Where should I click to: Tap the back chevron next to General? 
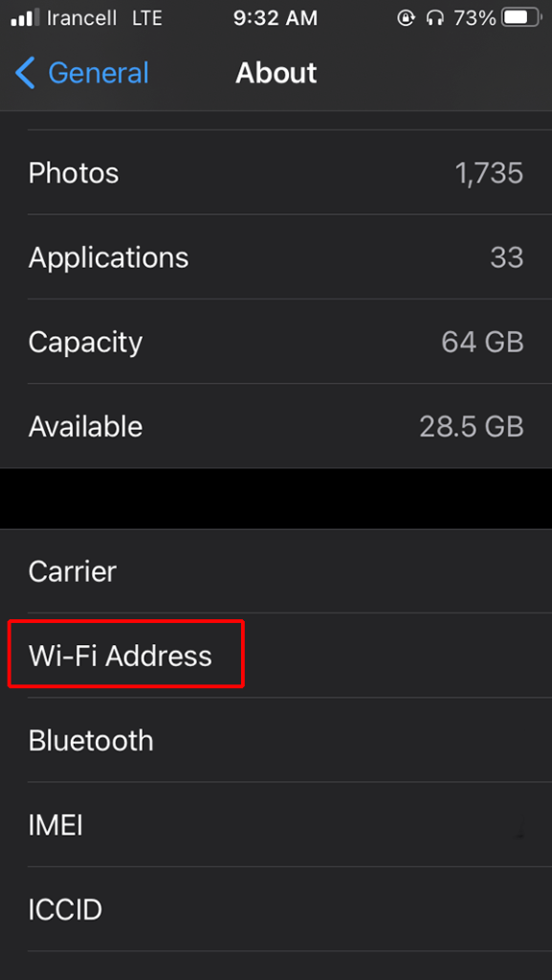(x=24, y=73)
